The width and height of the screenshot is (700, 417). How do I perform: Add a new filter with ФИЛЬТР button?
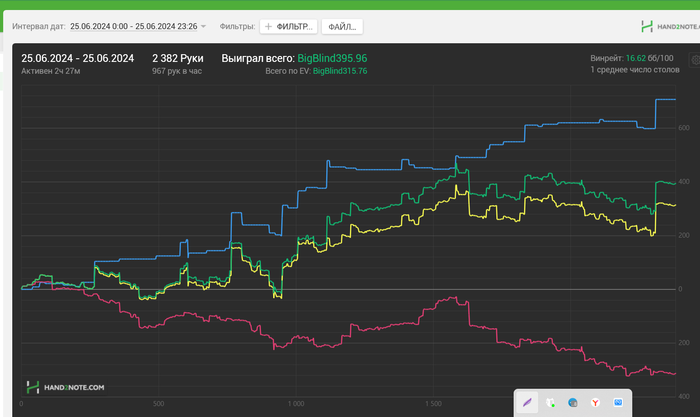point(288,27)
